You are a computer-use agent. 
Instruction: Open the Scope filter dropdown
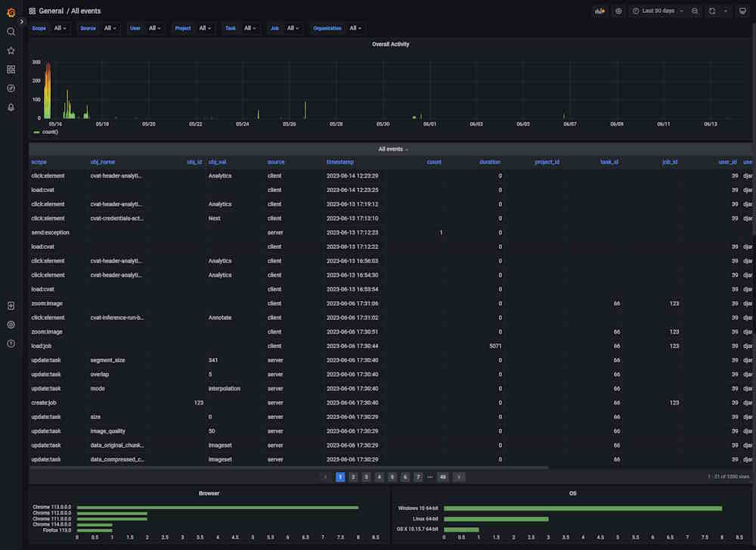(x=59, y=28)
